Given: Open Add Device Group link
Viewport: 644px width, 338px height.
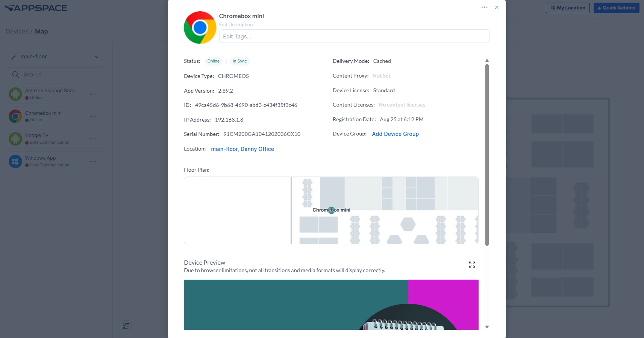Looking at the screenshot, I should [x=395, y=134].
